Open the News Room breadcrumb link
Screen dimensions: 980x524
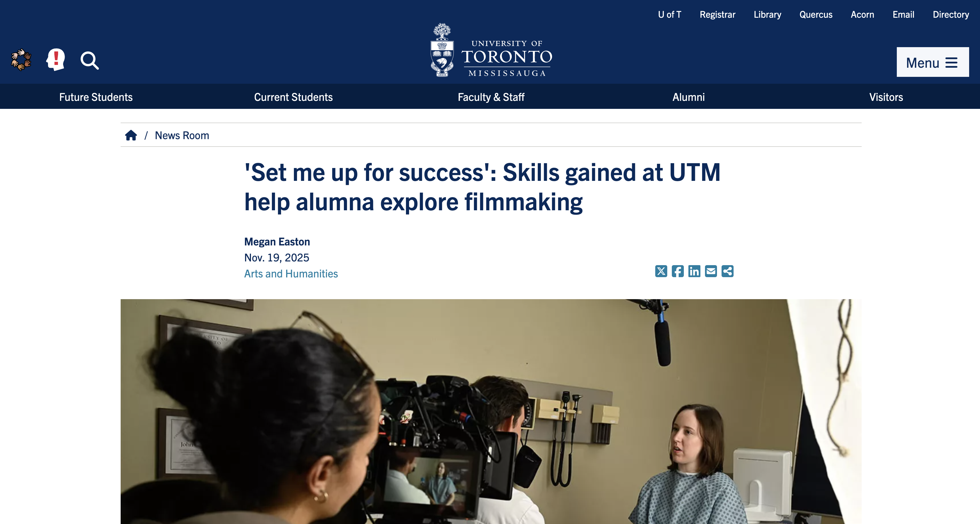(182, 135)
